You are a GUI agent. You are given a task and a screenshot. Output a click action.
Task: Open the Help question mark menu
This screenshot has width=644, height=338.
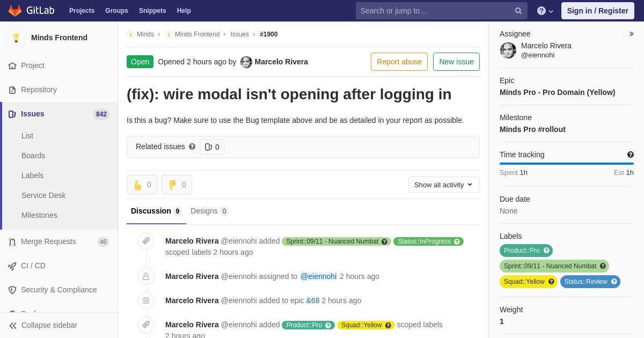pos(545,11)
